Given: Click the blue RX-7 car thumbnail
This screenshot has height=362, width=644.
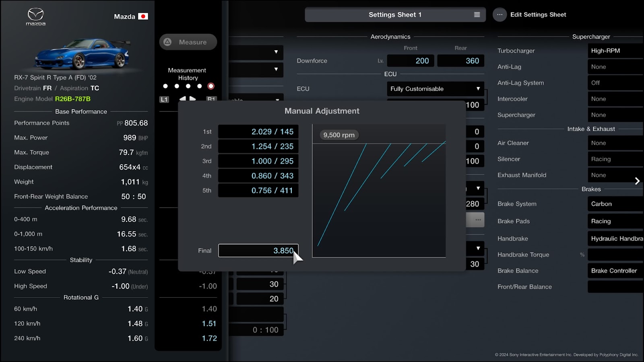Looking at the screenshot, I should tap(82, 54).
